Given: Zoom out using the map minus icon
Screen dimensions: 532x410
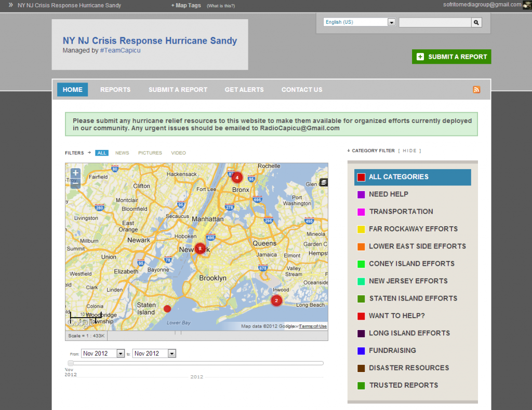Looking at the screenshot, I should [x=75, y=182].
